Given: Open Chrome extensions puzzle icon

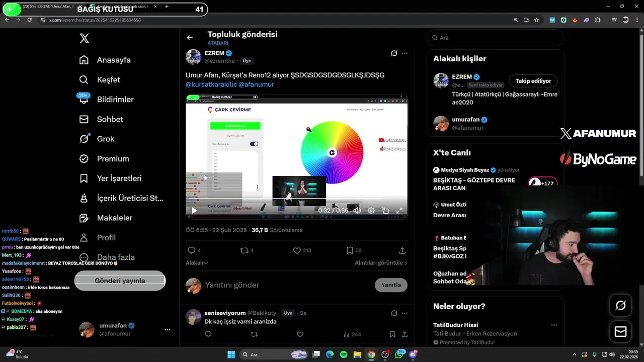Looking at the screenshot, I should coord(598,20).
